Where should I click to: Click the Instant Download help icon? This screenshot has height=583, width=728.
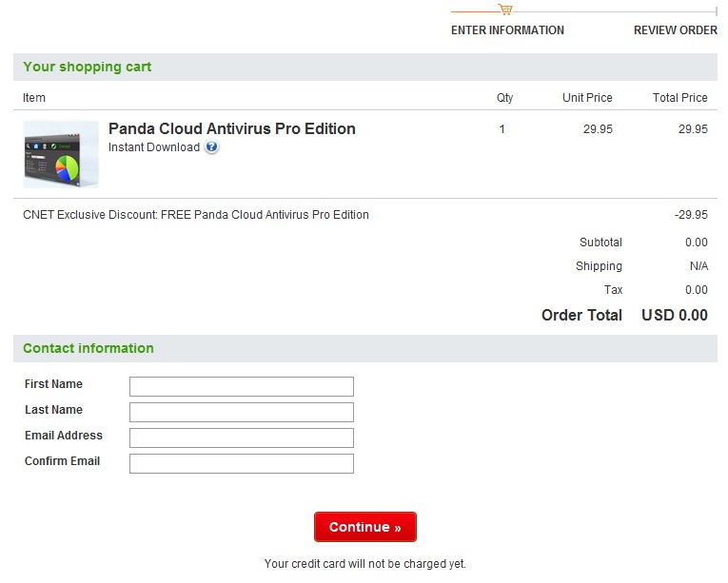click(x=212, y=147)
